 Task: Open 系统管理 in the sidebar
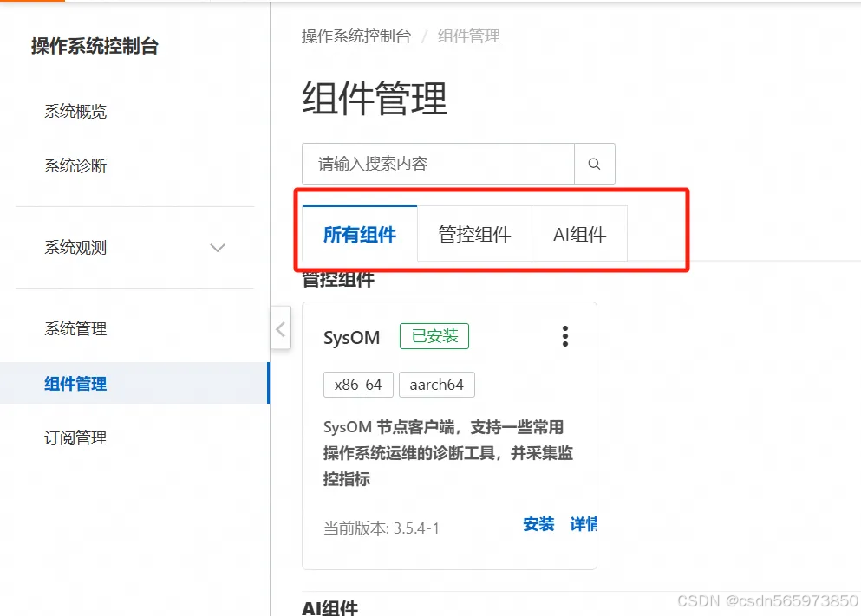pos(75,328)
